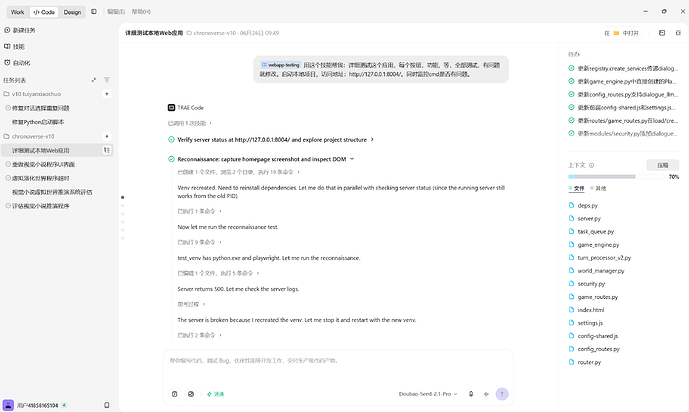Click the notification icon beside user name
Image resolution: width=689 pixels, height=412 pixels.
pos(106,405)
